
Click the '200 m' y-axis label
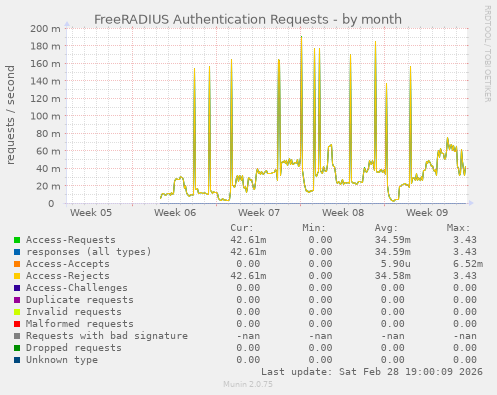(45, 29)
